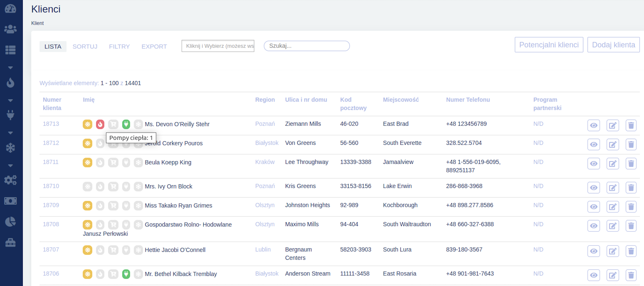
Task: Switch to the EXPORT tab
Action: point(154,46)
